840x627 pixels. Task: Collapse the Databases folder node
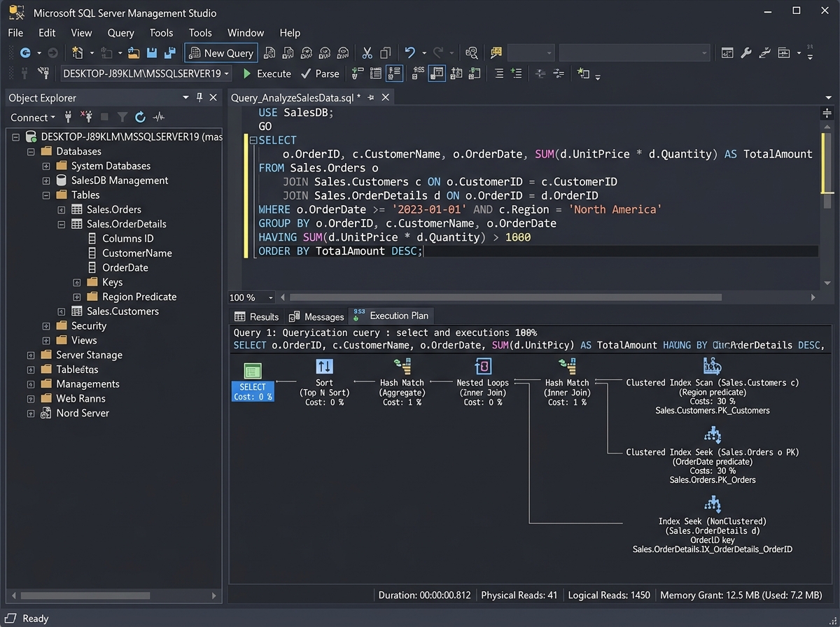click(x=31, y=151)
